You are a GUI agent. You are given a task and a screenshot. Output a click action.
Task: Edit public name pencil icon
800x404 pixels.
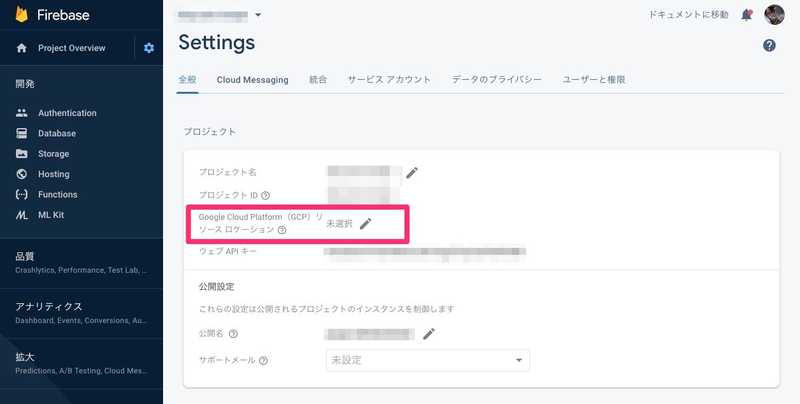click(x=429, y=334)
